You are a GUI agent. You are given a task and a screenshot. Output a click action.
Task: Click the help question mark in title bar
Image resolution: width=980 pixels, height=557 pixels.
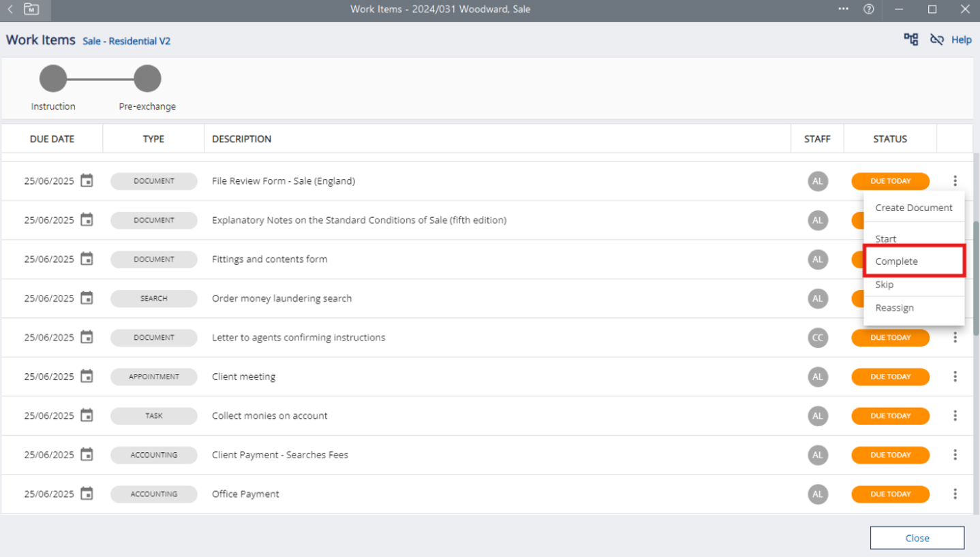point(868,10)
